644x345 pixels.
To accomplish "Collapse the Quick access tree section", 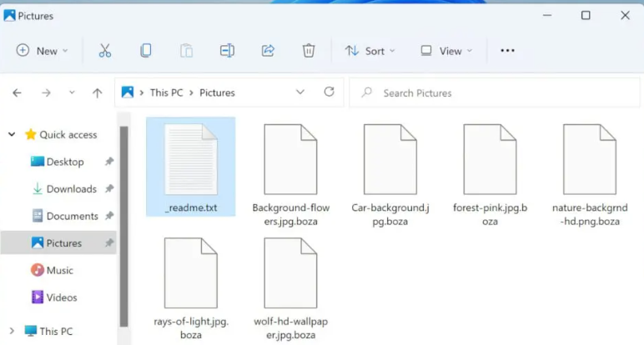I will click(x=12, y=135).
